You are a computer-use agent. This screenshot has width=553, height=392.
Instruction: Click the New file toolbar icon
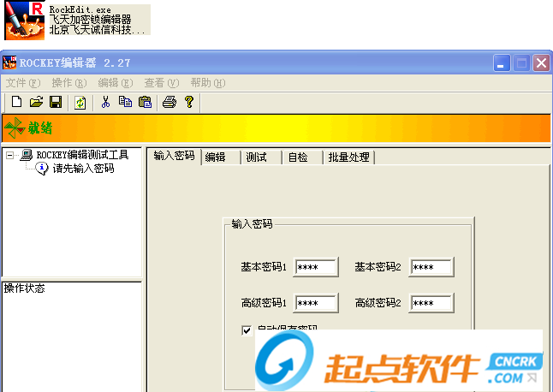click(x=16, y=102)
